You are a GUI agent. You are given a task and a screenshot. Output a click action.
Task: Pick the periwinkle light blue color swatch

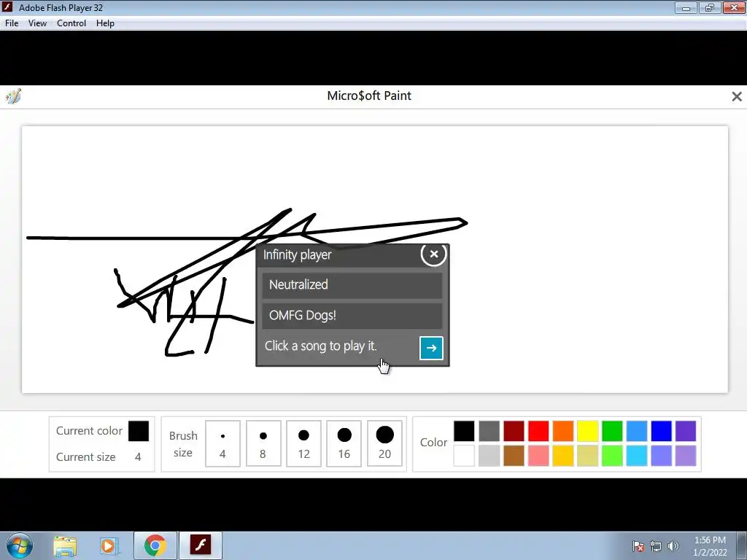[661, 456]
